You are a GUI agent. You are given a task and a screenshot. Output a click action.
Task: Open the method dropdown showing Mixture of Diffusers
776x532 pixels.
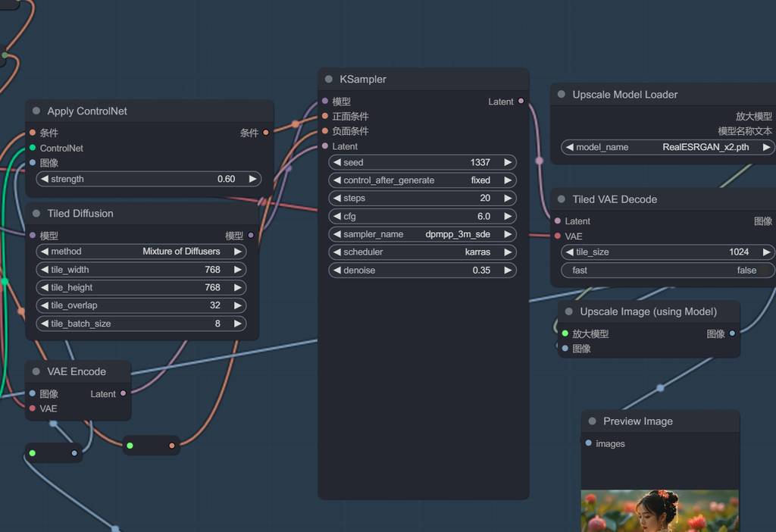point(141,252)
